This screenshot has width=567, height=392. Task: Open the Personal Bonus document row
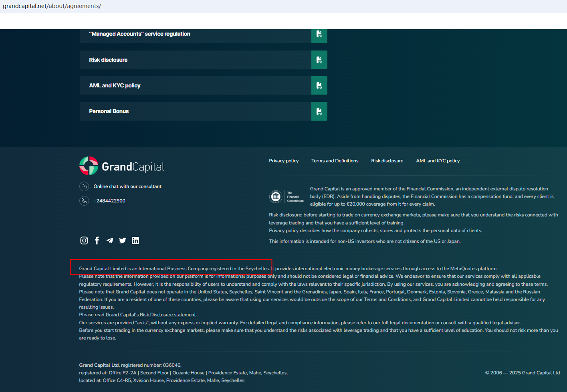[204, 111]
